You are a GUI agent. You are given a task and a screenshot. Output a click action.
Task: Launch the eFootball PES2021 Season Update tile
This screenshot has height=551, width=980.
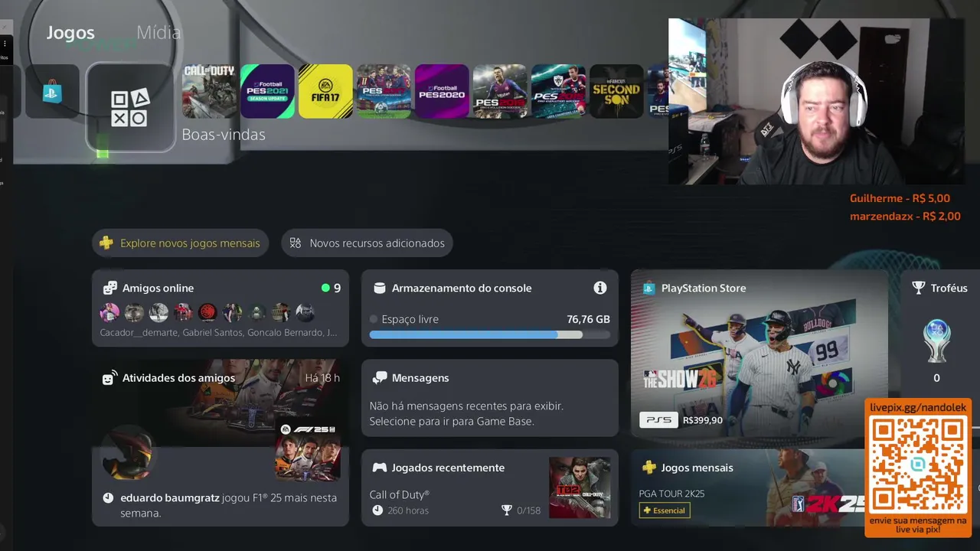267,91
